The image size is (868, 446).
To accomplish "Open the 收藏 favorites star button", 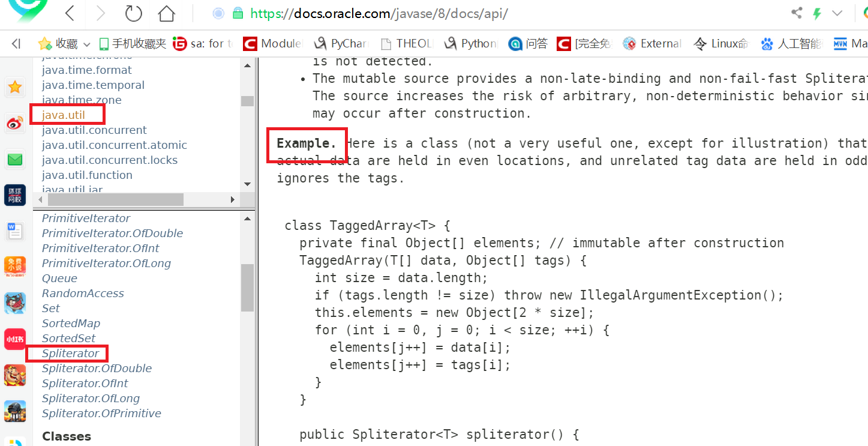I will point(58,43).
